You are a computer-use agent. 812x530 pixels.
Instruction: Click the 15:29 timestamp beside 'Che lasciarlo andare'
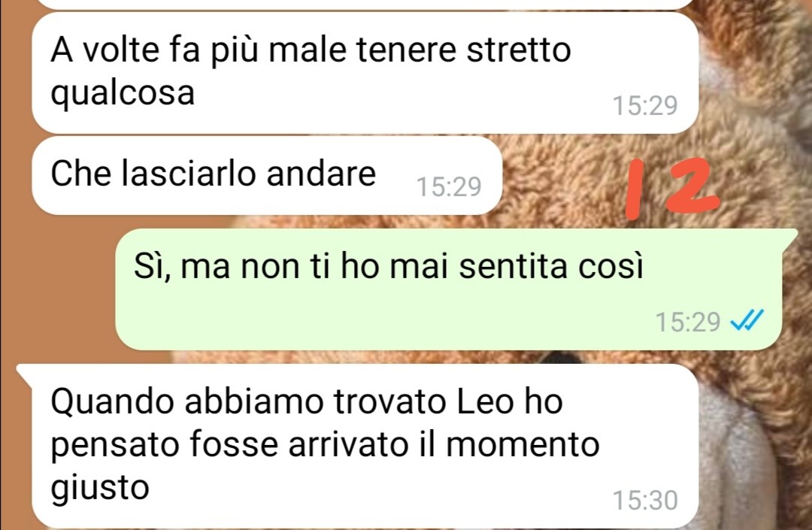tap(449, 187)
